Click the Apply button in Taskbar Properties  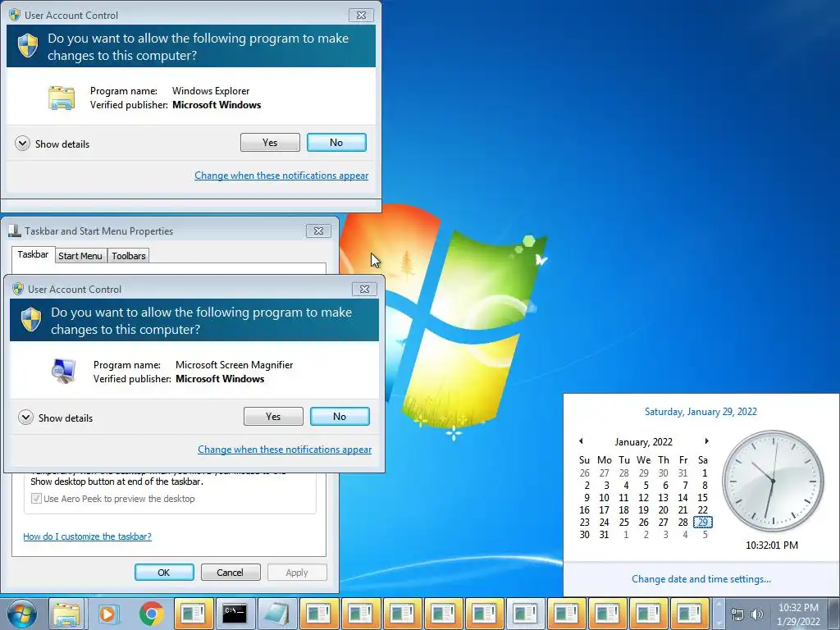pos(297,572)
